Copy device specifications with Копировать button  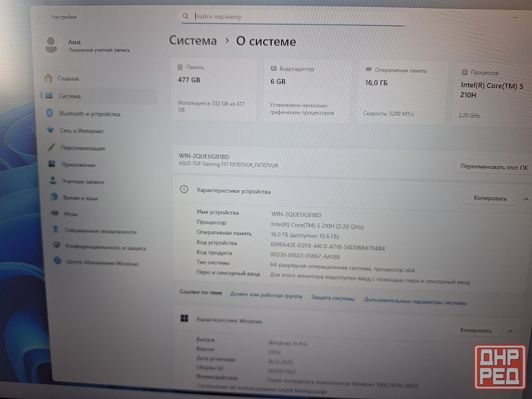pyautogui.click(x=490, y=198)
